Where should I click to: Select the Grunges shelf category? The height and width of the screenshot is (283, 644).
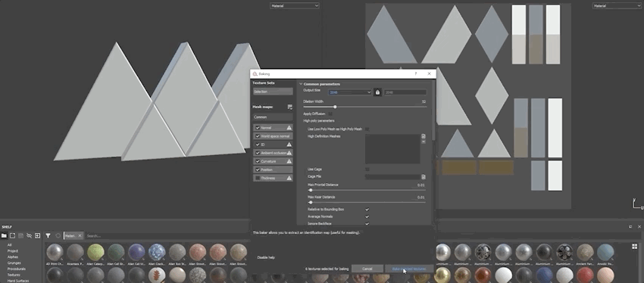point(14,263)
